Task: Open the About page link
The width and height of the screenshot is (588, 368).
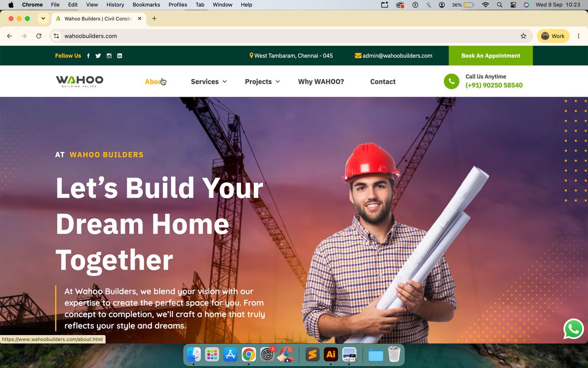Action: tap(155, 81)
